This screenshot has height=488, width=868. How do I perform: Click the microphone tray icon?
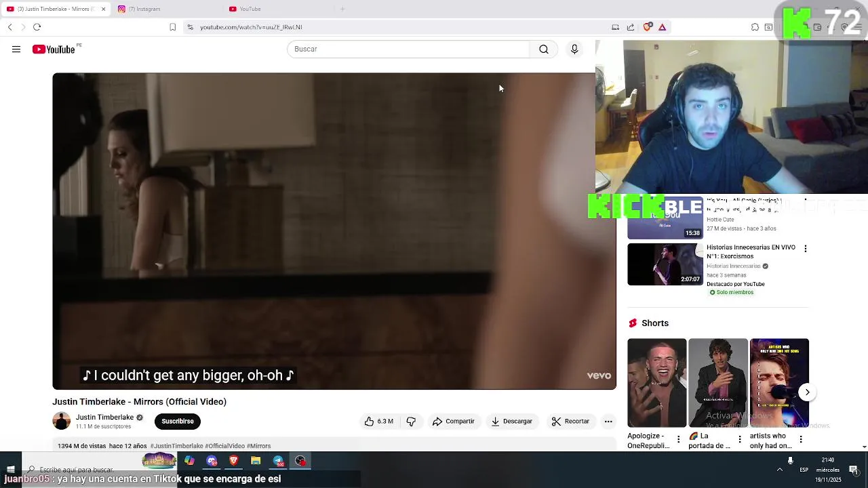coord(790,461)
